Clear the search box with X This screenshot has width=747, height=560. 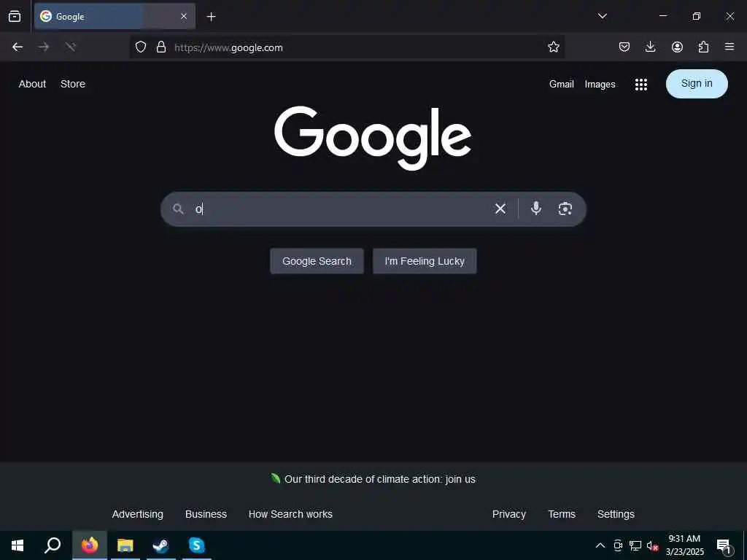point(500,209)
